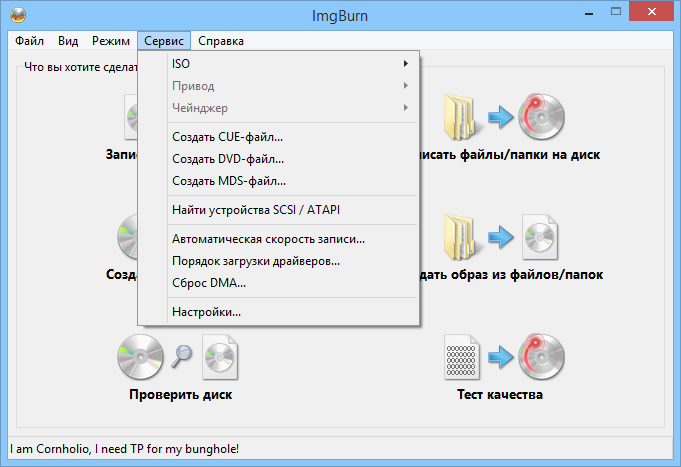The height and width of the screenshot is (467, 681).
Task: Open the Справка menu
Action: pyautogui.click(x=221, y=41)
